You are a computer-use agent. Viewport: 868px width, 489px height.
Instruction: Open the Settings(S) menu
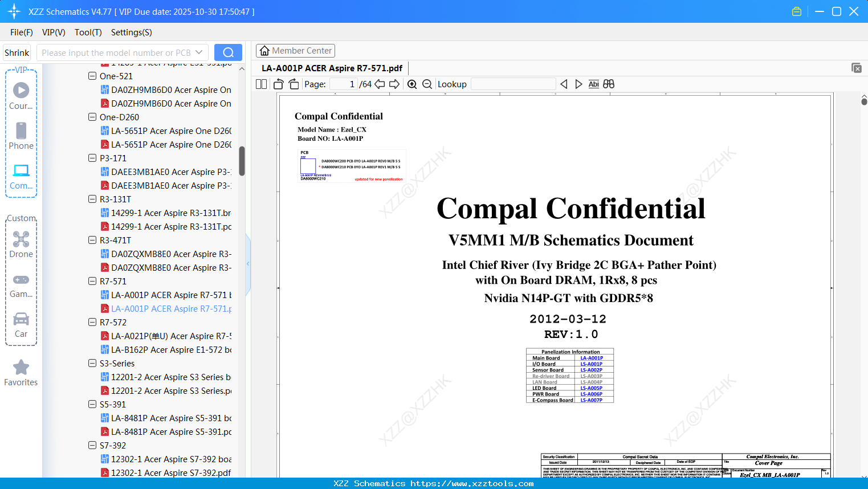pos(132,32)
